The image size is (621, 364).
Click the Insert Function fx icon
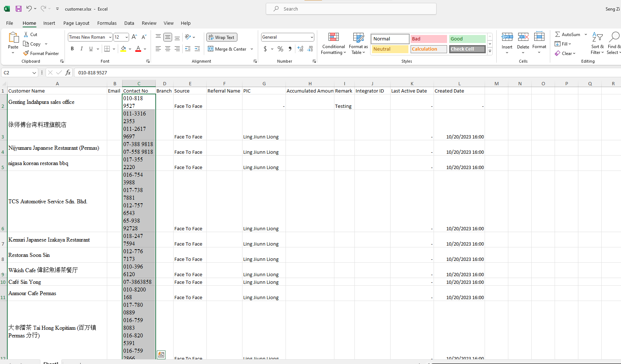[x=68, y=73]
